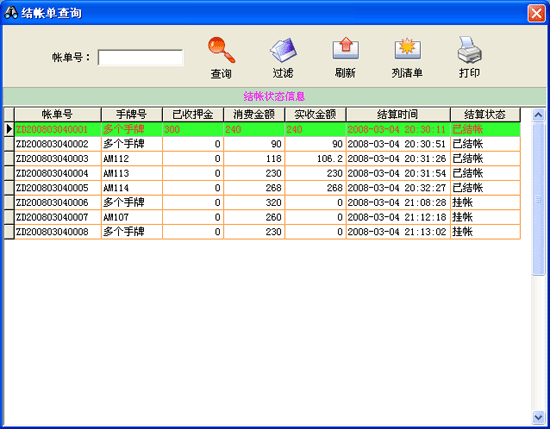Close the 结帐单查询 window
The image size is (550, 429).
(536, 13)
